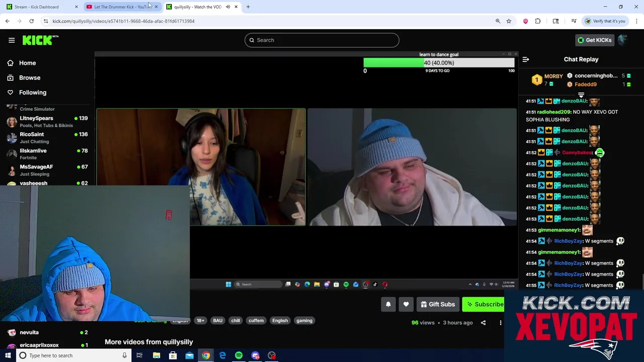Expand the gifter leaderboard chevron

(581, 95)
